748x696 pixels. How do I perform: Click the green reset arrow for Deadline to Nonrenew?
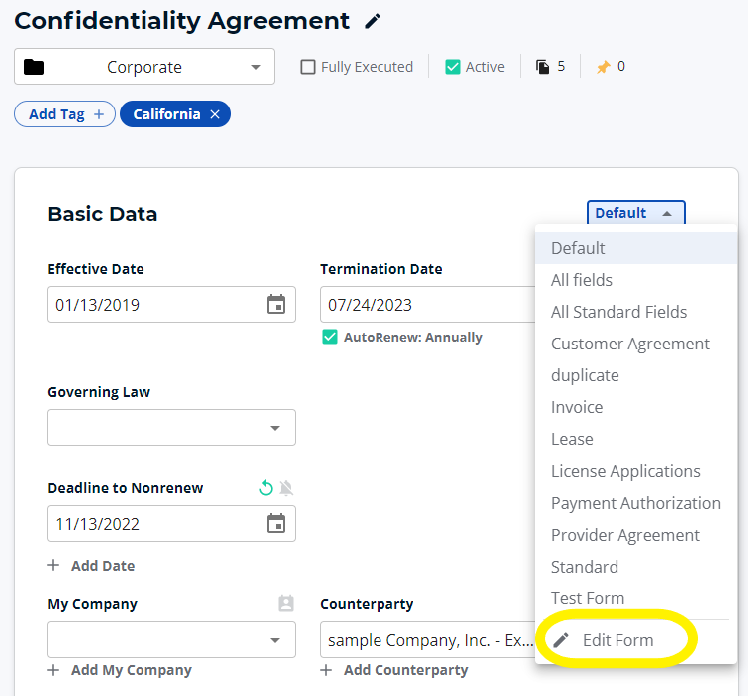[266, 488]
